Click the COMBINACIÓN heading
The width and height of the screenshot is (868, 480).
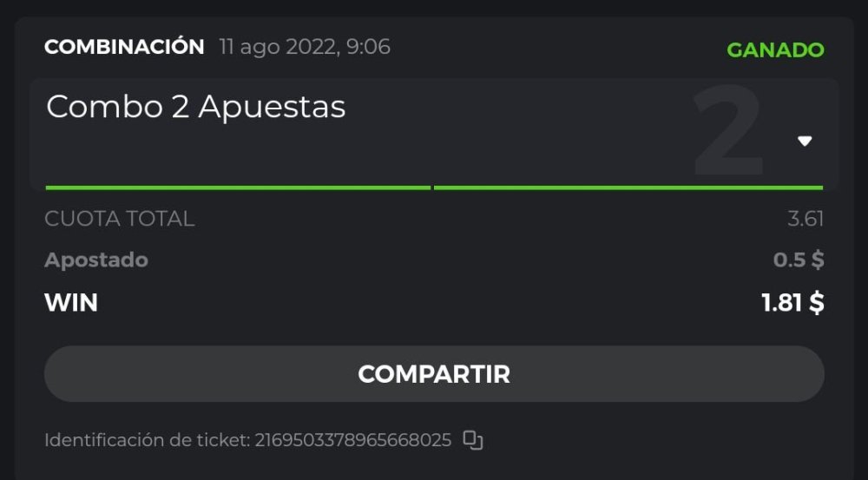(x=124, y=47)
